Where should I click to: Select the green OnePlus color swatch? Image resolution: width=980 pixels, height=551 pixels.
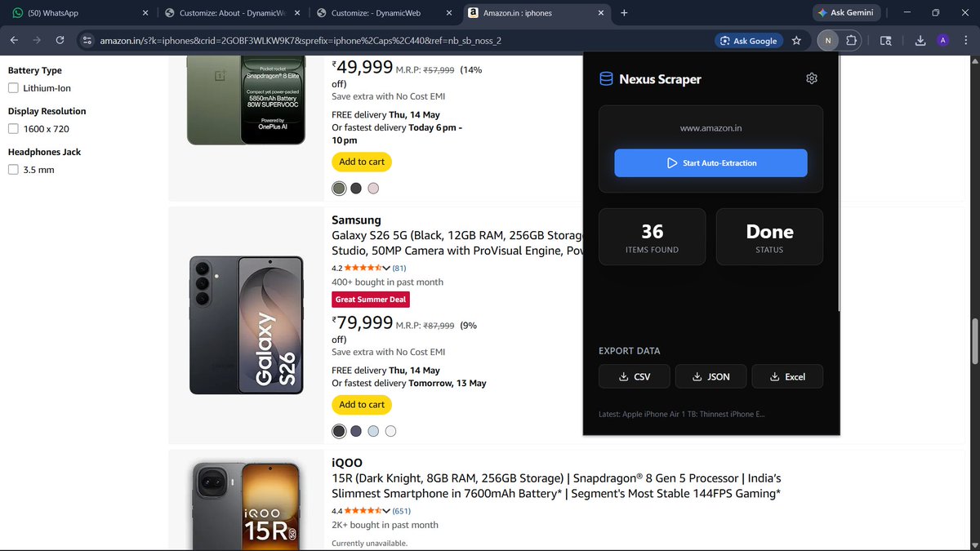339,189
